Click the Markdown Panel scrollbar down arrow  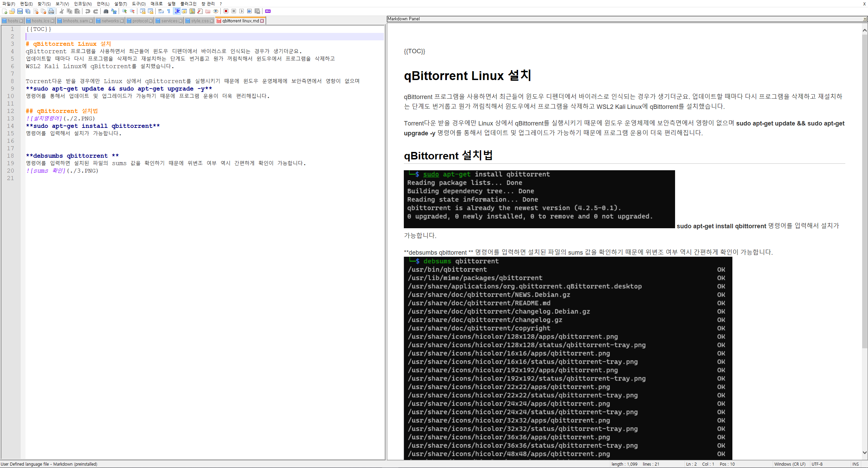click(x=864, y=452)
